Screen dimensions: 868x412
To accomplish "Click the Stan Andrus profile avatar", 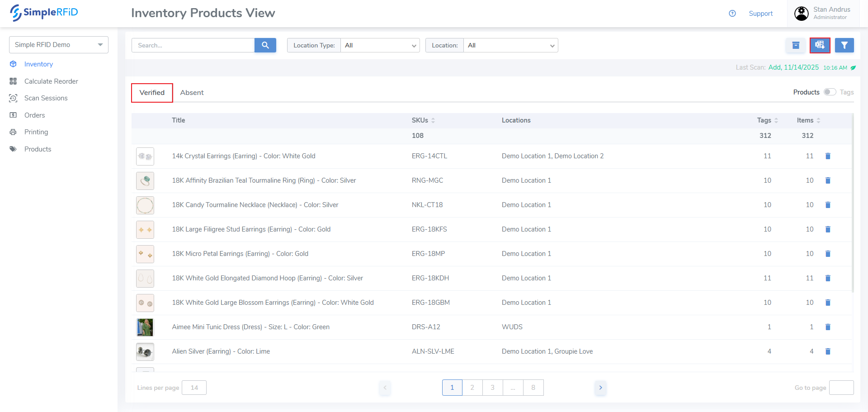I will click(x=802, y=14).
